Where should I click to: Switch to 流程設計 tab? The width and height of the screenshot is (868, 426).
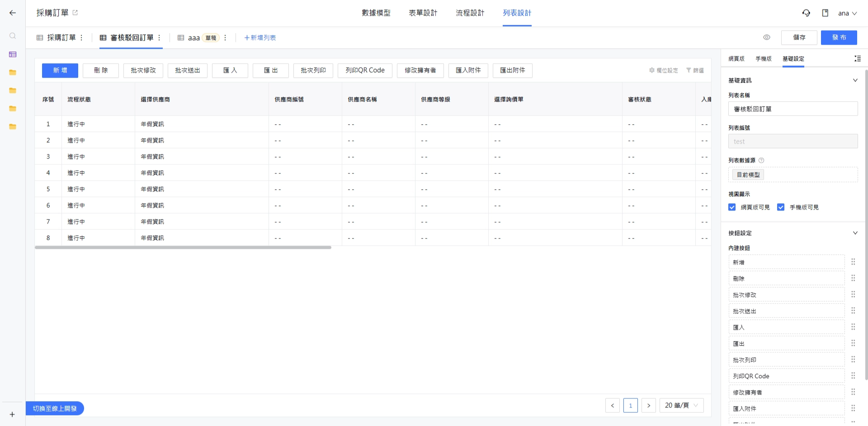pos(470,13)
